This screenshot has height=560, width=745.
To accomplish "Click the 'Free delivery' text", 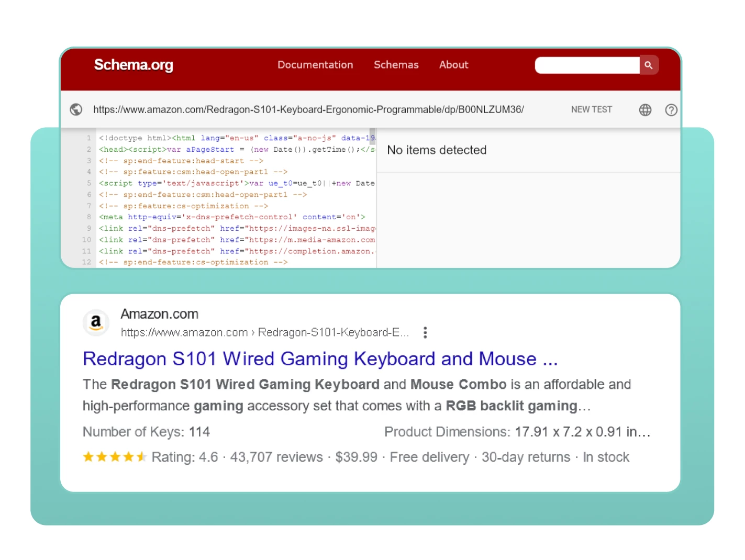I will tap(429, 457).
